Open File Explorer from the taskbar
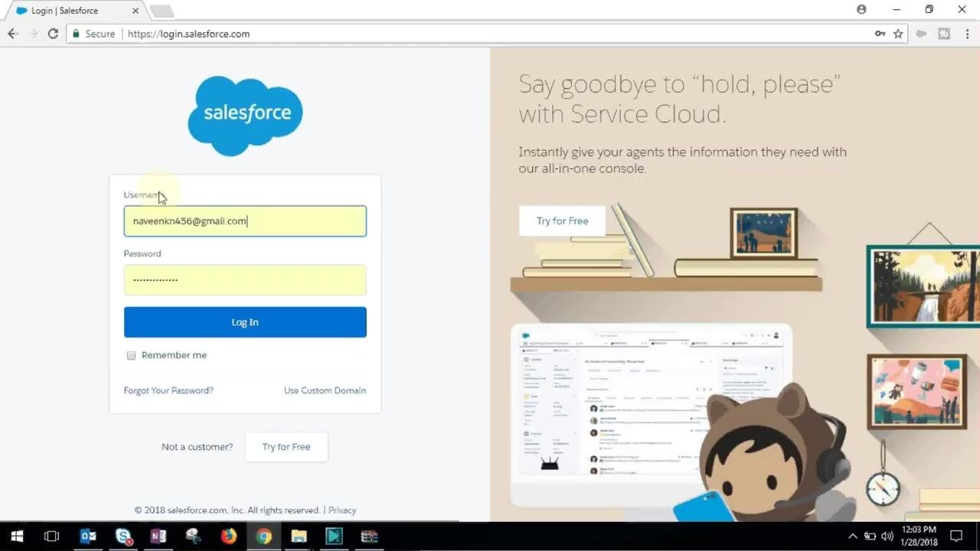The width and height of the screenshot is (980, 551). (299, 536)
